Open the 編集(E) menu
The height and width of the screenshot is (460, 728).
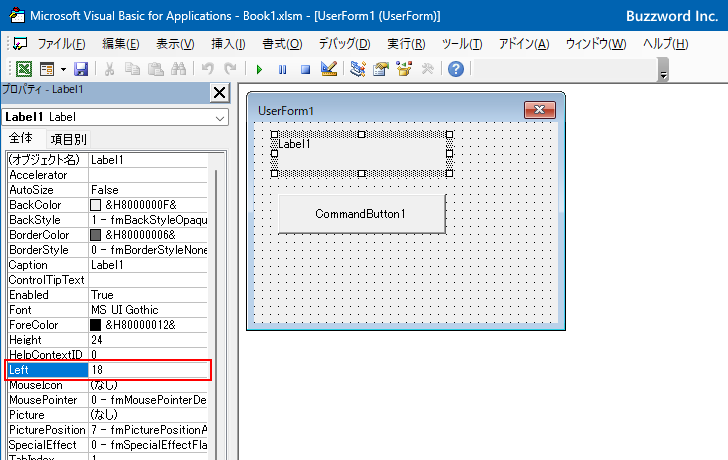121,44
